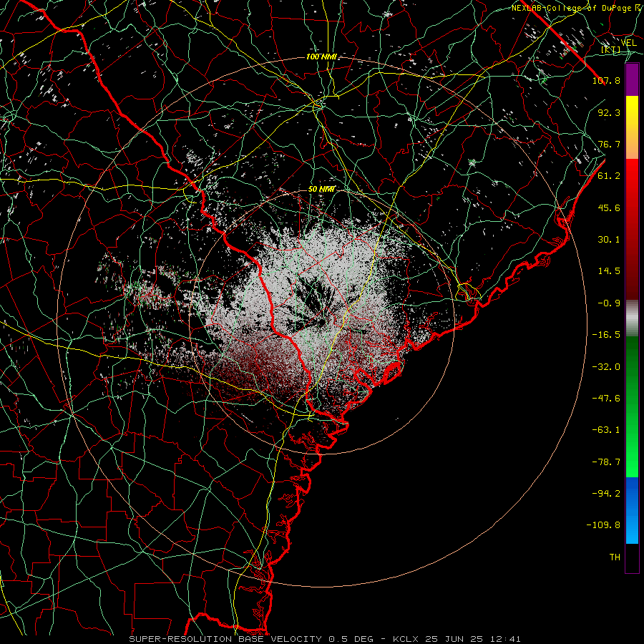Screen dimensions: 644x644
Task: Select the 61.2 velocity legend value
Action: tap(609, 176)
